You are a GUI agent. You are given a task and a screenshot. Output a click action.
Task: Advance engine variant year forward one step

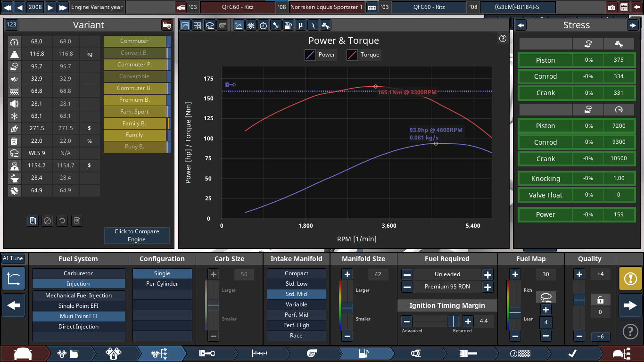50,7
